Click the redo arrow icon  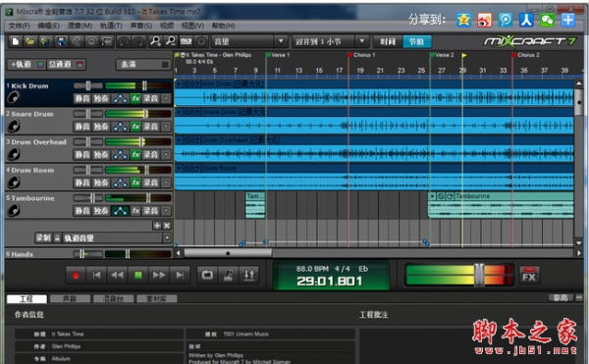tap(138, 41)
